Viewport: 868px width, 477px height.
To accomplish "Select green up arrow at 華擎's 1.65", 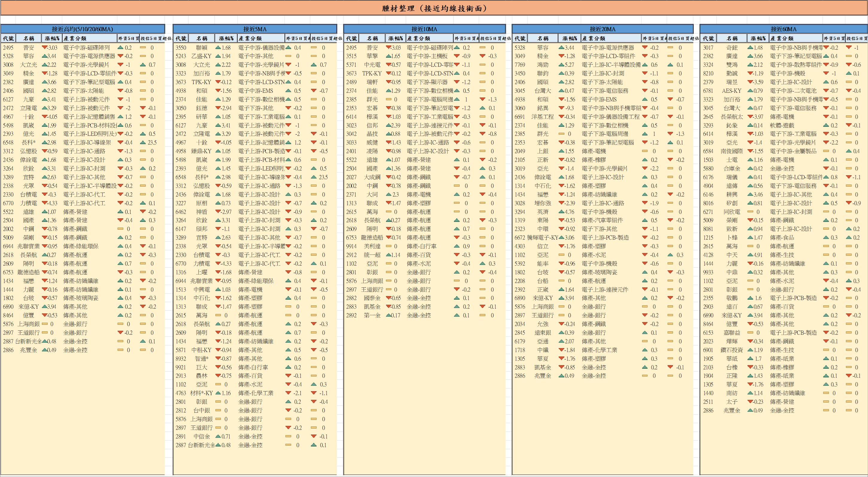I will coord(388,56).
